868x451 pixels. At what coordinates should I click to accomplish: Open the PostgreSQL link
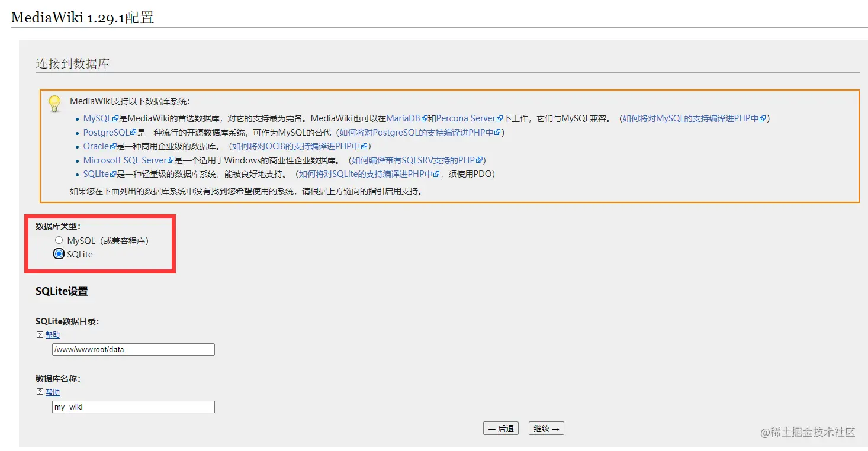click(110, 133)
